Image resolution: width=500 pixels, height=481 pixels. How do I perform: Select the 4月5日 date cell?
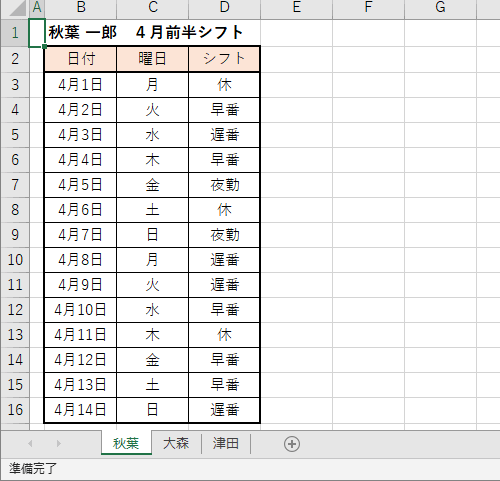click(81, 185)
